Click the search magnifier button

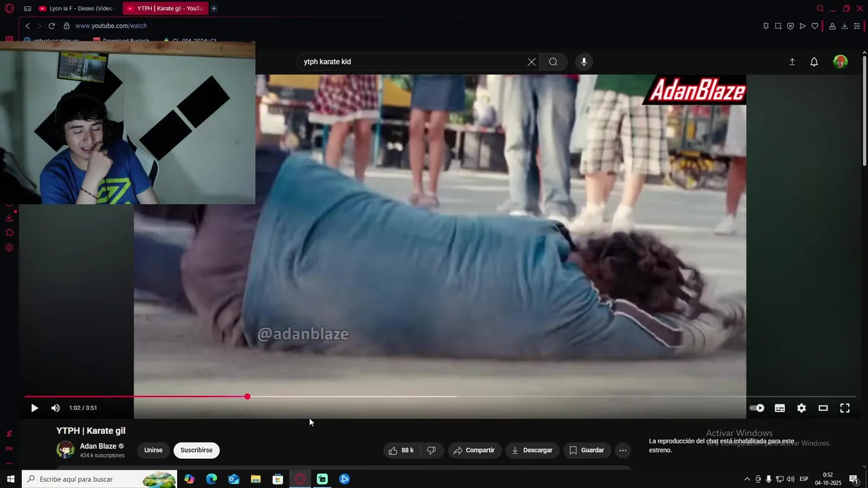pos(553,62)
